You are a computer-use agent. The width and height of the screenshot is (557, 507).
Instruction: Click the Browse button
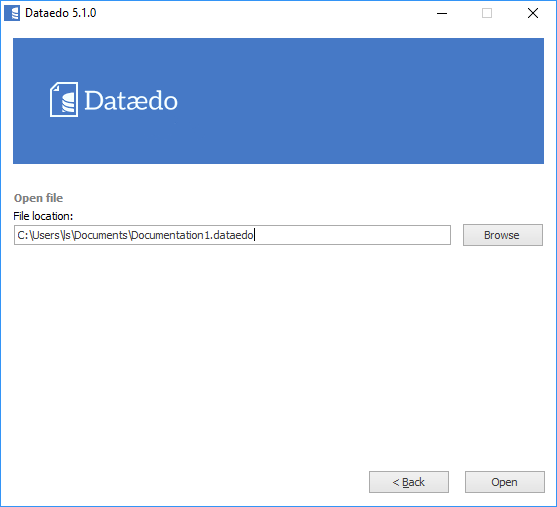[x=503, y=235]
